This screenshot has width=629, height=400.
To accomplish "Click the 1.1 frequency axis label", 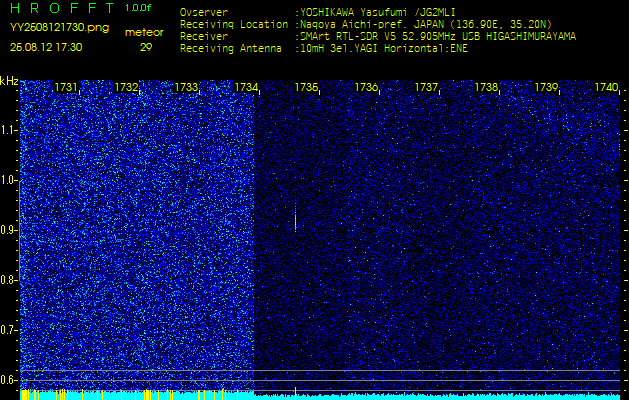I will click(8, 130).
